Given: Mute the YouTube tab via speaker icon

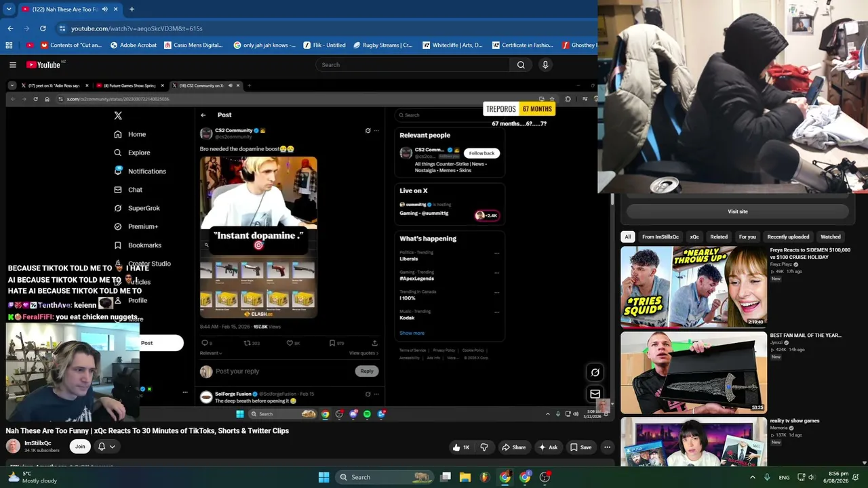Looking at the screenshot, I should coord(104,9).
